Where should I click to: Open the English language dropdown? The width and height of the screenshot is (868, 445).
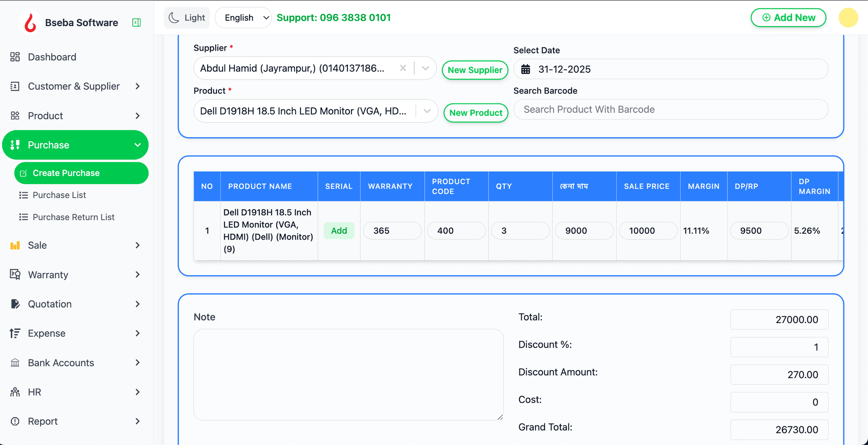click(243, 18)
